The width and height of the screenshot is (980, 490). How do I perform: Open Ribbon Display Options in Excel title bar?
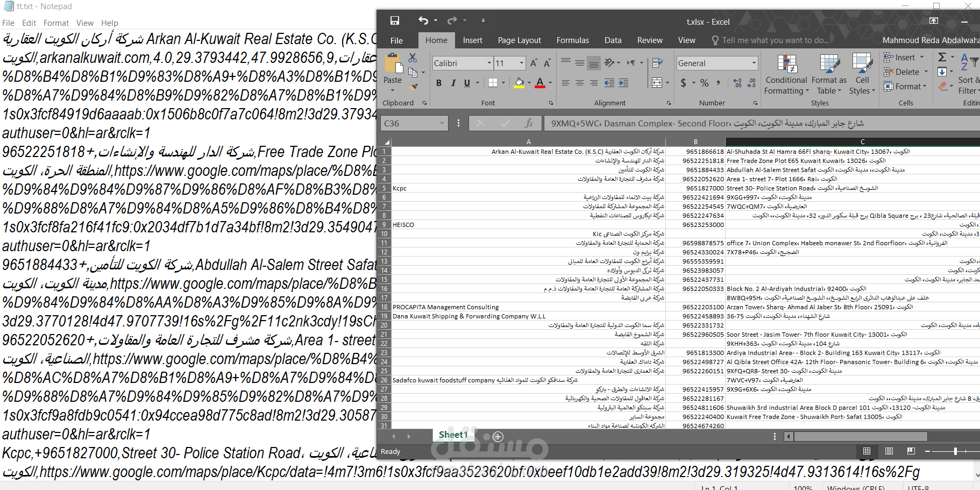point(934,21)
